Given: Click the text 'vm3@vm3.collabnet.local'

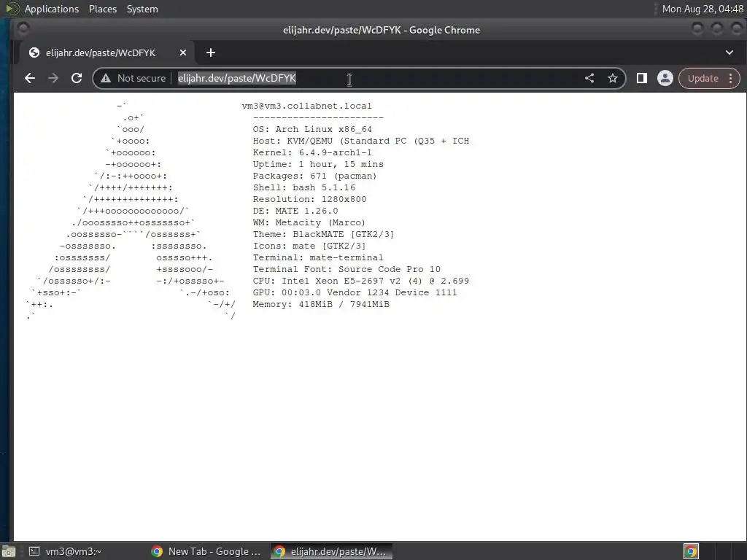Looking at the screenshot, I should [x=306, y=106].
